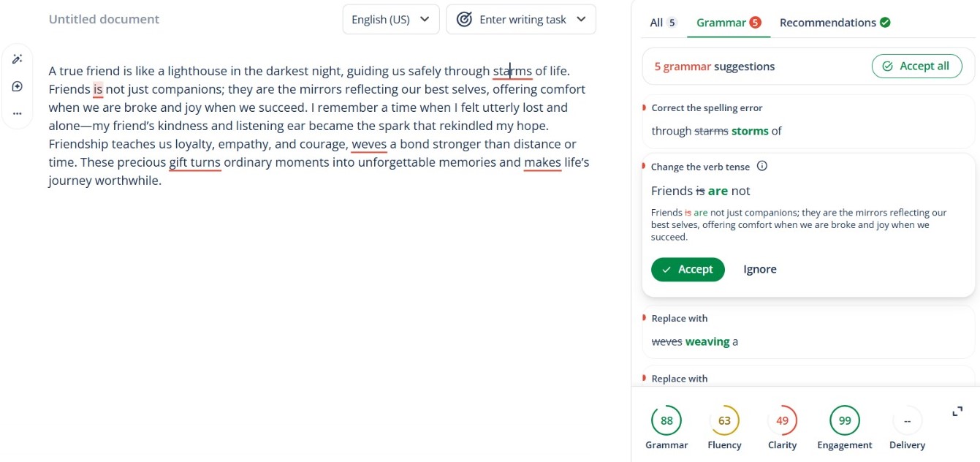Click the circular plus icon in left sidebar

[x=18, y=86]
